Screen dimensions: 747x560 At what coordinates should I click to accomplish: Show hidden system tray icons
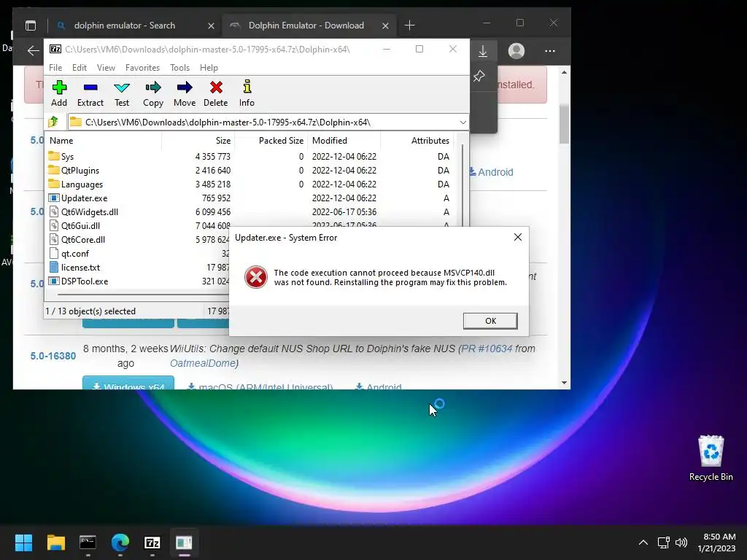tap(643, 542)
